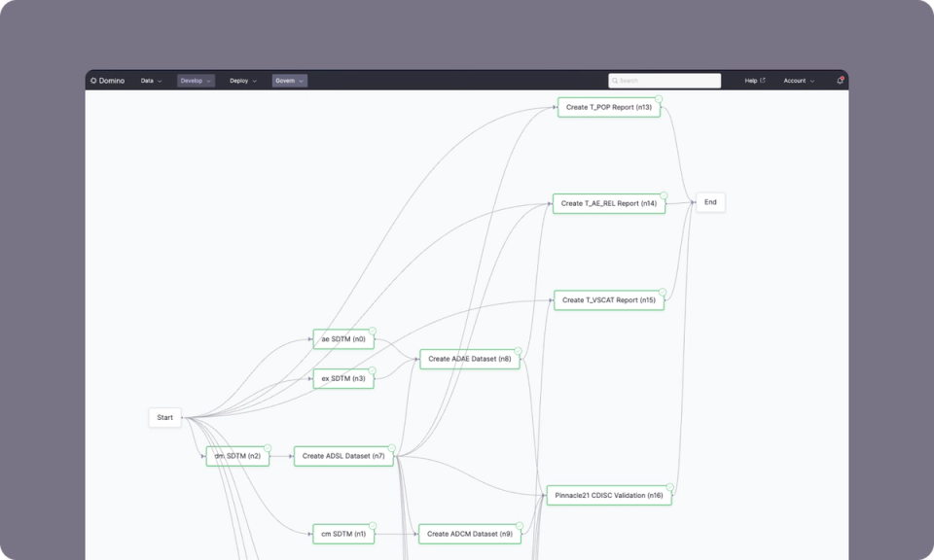Select the Develop menu
Image resolution: width=934 pixels, height=560 pixels.
point(195,81)
